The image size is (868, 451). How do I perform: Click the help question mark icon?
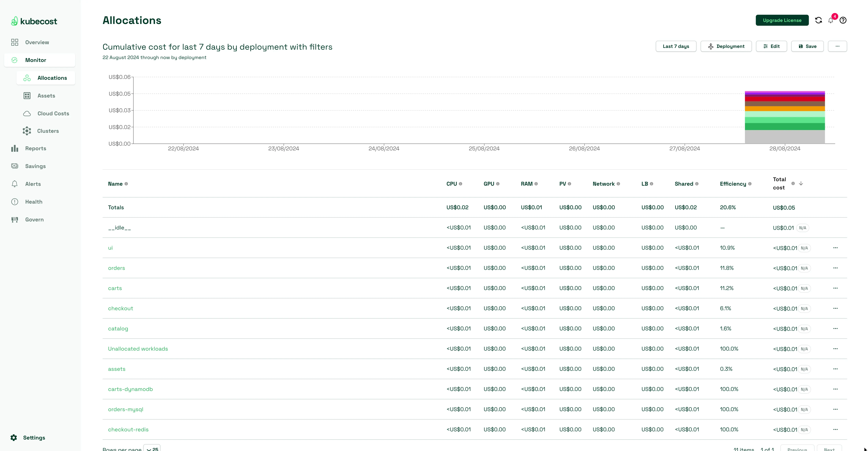[843, 20]
